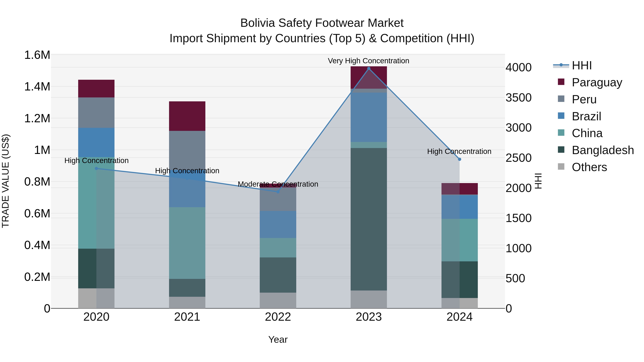Click the rotated 'HHI' right axis title

(x=538, y=181)
